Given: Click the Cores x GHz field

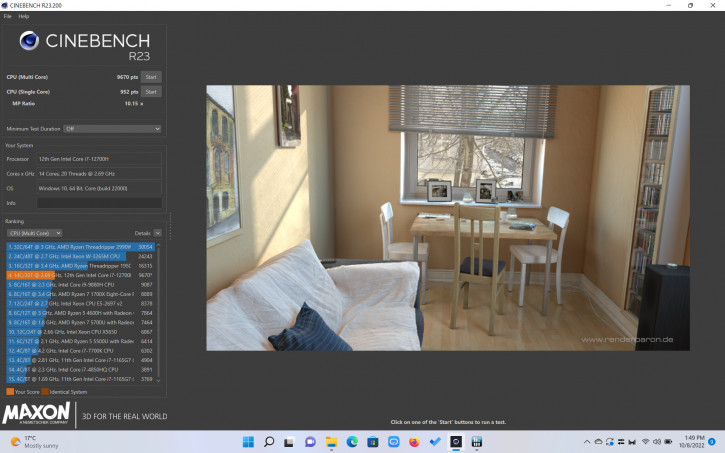Looking at the screenshot, I should (99, 174).
